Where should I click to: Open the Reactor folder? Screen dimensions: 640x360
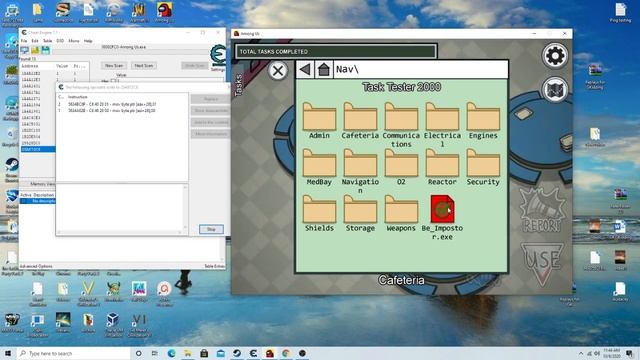click(442, 167)
